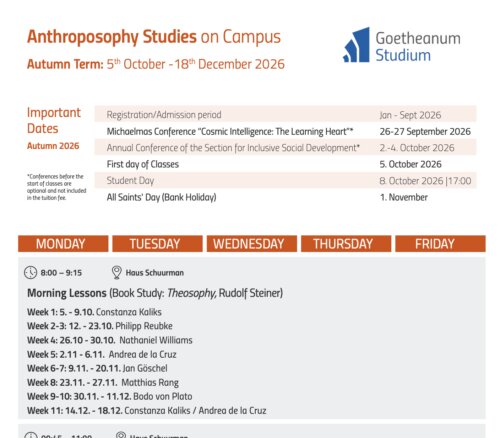The width and height of the screenshot is (500, 438).
Task: Click the Goetheanum Studium wordmark text
Action: (418, 47)
